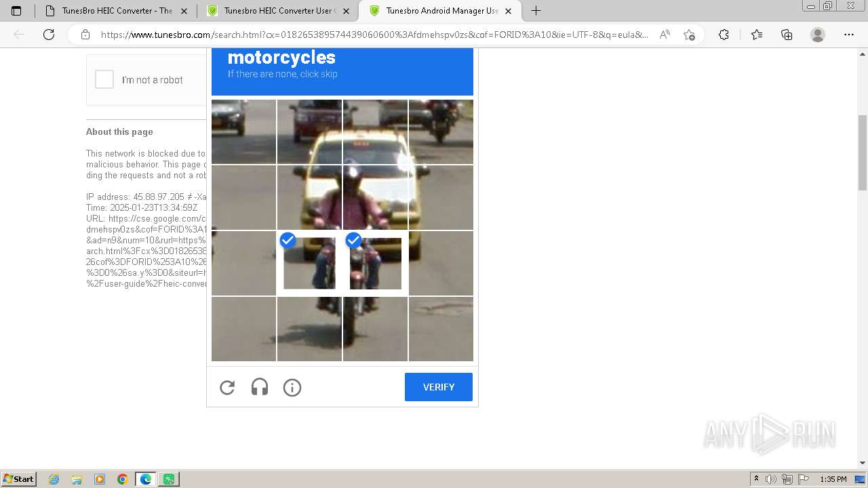
Task: Close the Android Manager tab
Action: 508,11
